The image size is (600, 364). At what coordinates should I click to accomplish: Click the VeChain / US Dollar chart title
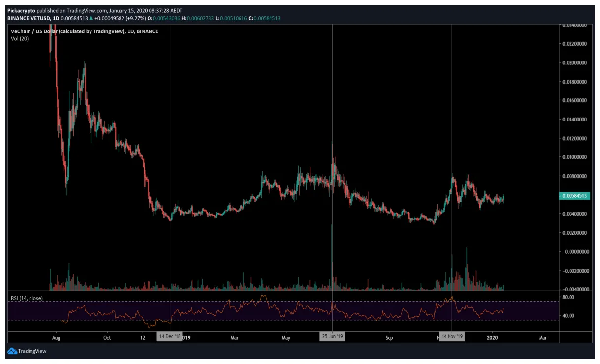[x=84, y=31]
